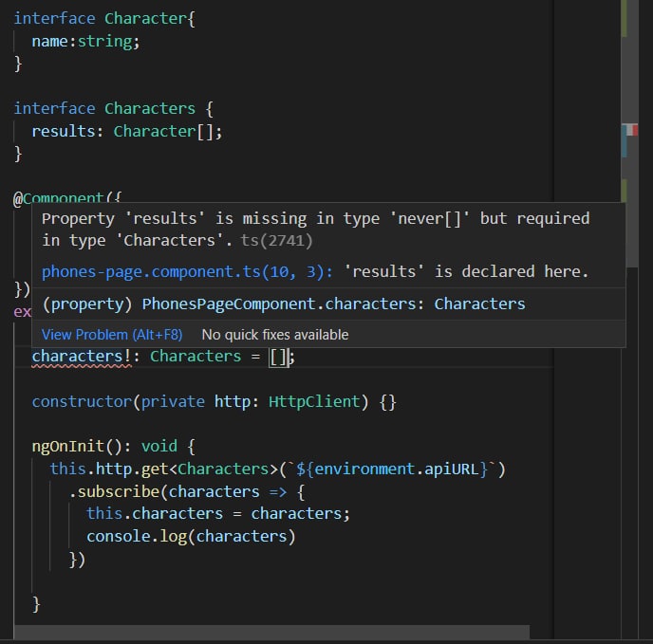Click 'HttpClient' type in the constructor

click(x=314, y=402)
